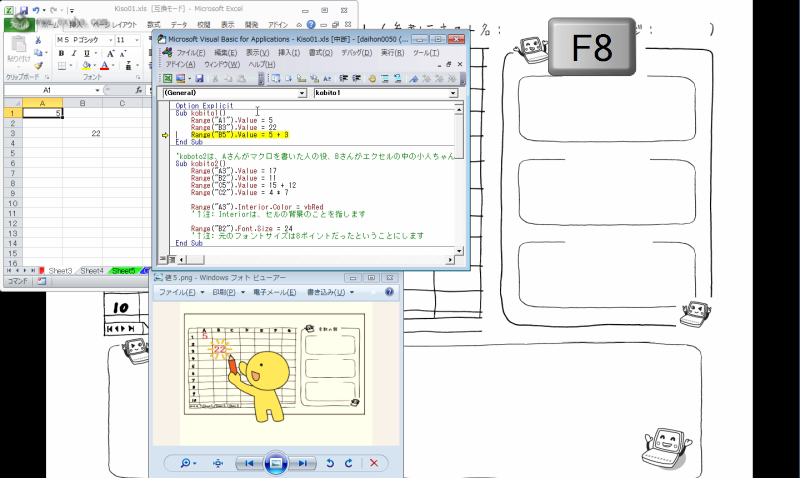
Task: Click the slideshow play button in Photo Viewer
Action: click(277, 463)
